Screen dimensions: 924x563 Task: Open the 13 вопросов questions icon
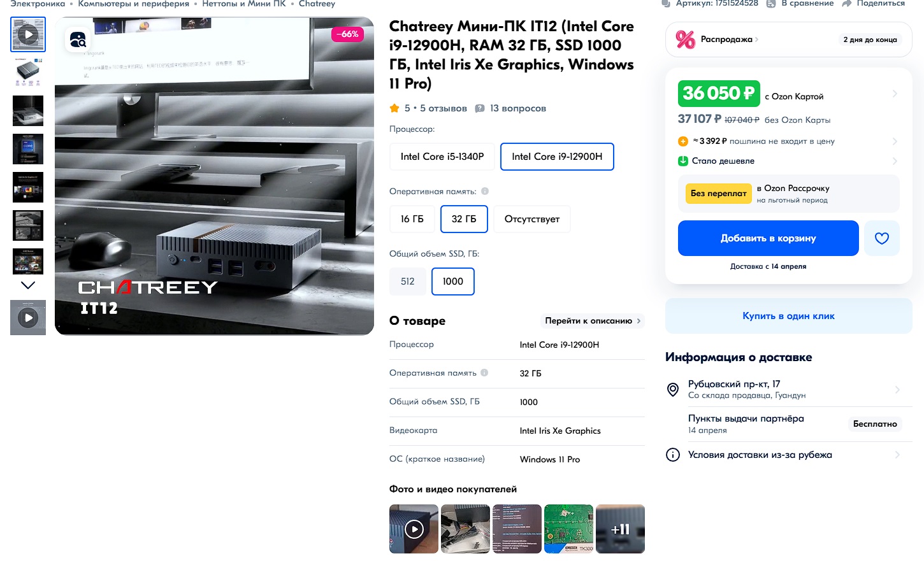tap(480, 108)
